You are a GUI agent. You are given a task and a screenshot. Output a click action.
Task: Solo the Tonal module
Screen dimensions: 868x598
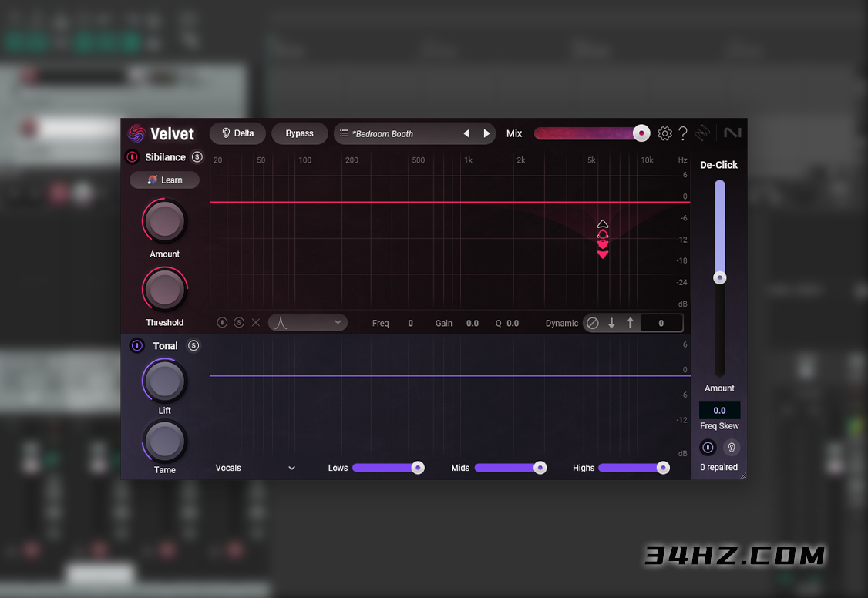click(193, 346)
